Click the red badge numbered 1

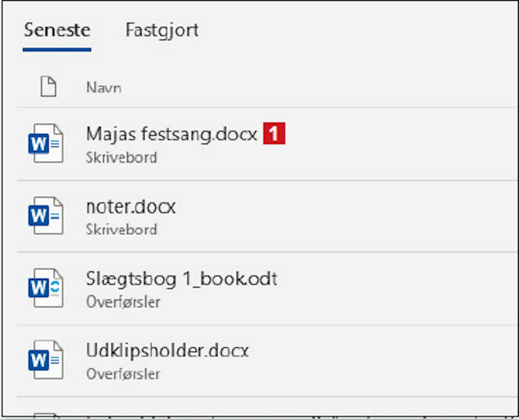click(274, 133)
